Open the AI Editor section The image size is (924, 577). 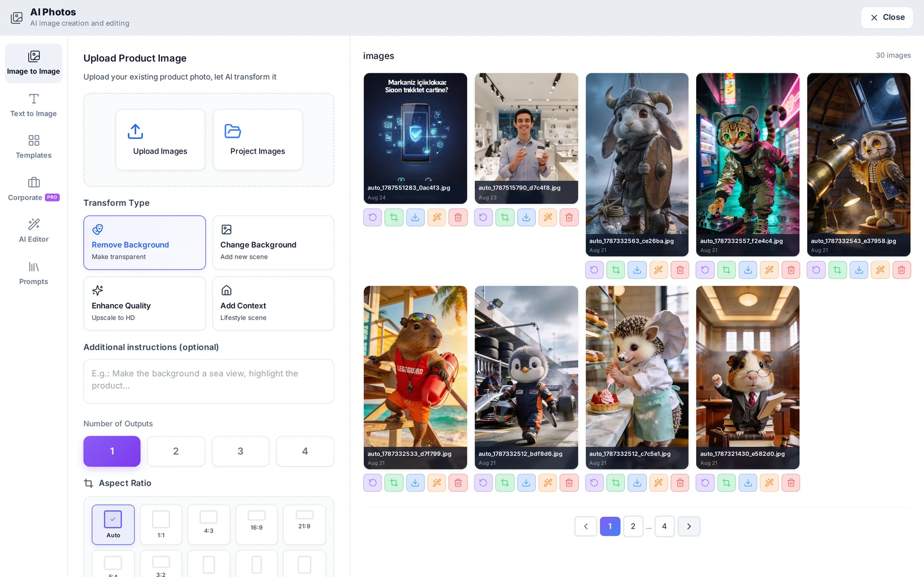point(34,231)
